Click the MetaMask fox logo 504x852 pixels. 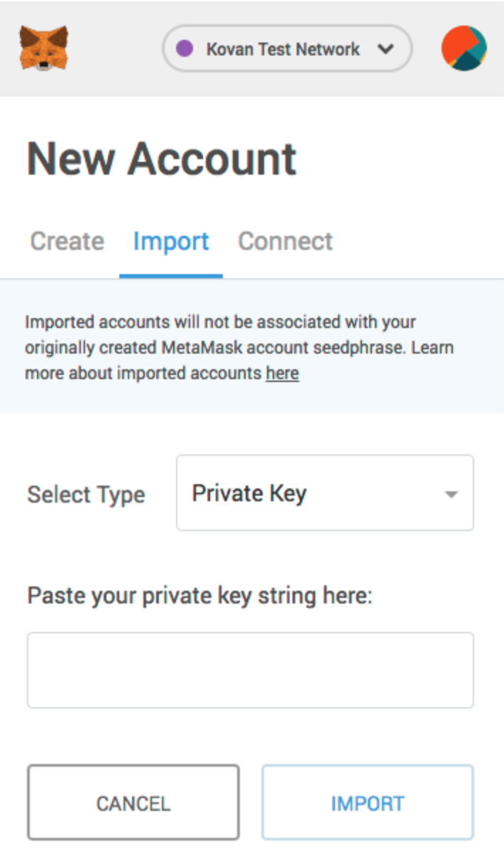[44, 48]
